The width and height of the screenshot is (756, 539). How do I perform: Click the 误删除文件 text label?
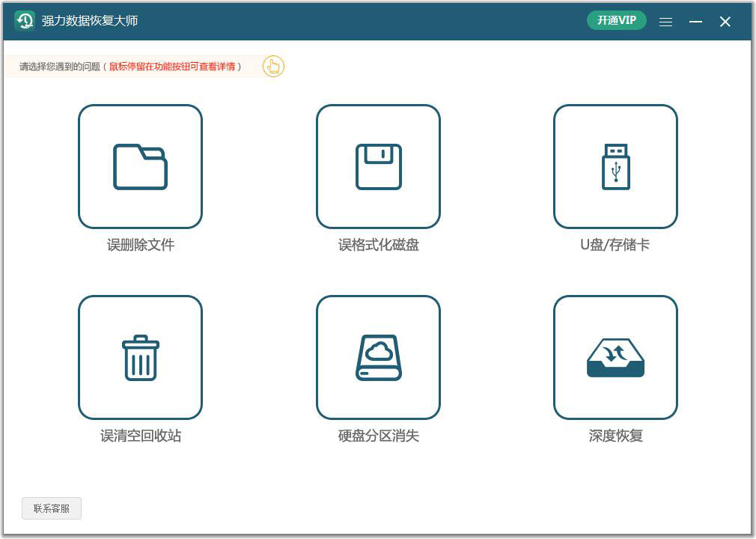(140, 244)
